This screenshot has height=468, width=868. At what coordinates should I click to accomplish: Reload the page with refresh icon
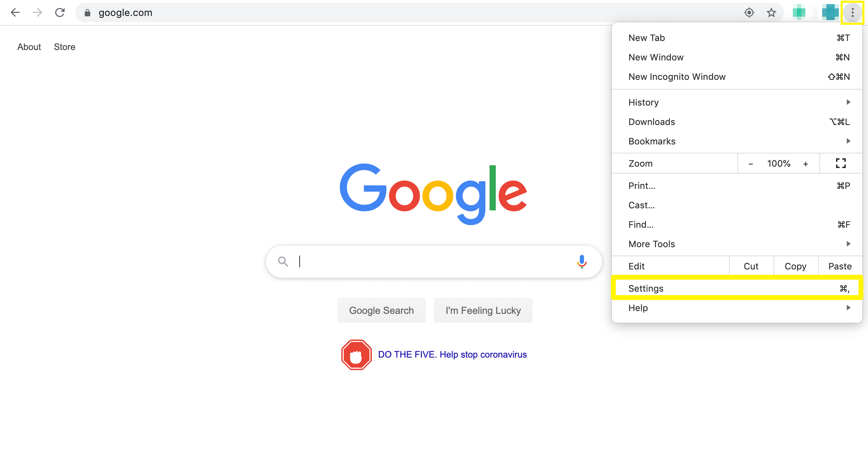coord(60,13)
